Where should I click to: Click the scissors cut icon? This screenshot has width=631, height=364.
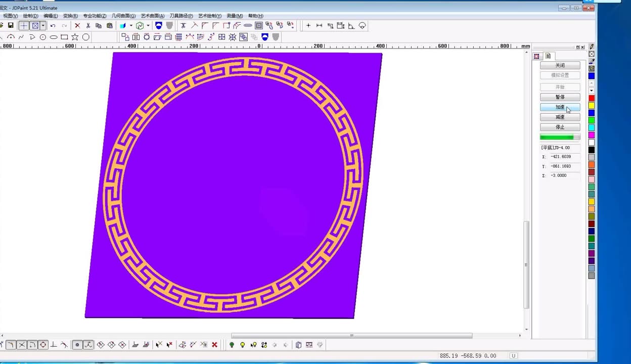click(x=88, y=26)
